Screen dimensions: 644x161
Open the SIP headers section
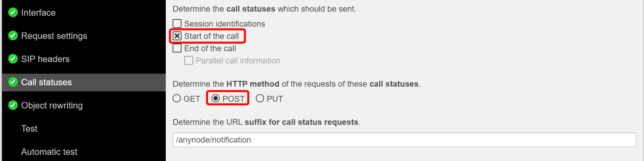pos(45,59)
